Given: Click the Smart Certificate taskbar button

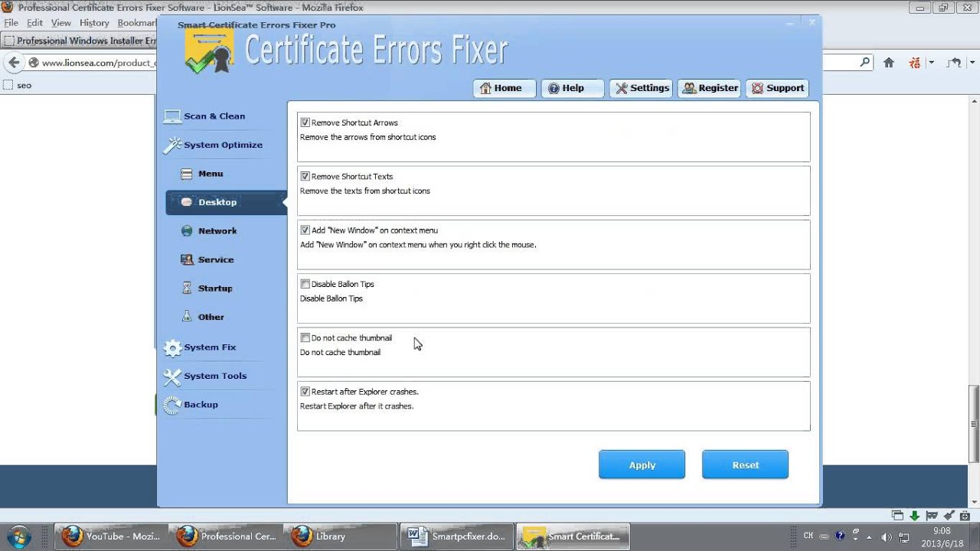Looking at the screenshot, I should click(x=573, y=536).
